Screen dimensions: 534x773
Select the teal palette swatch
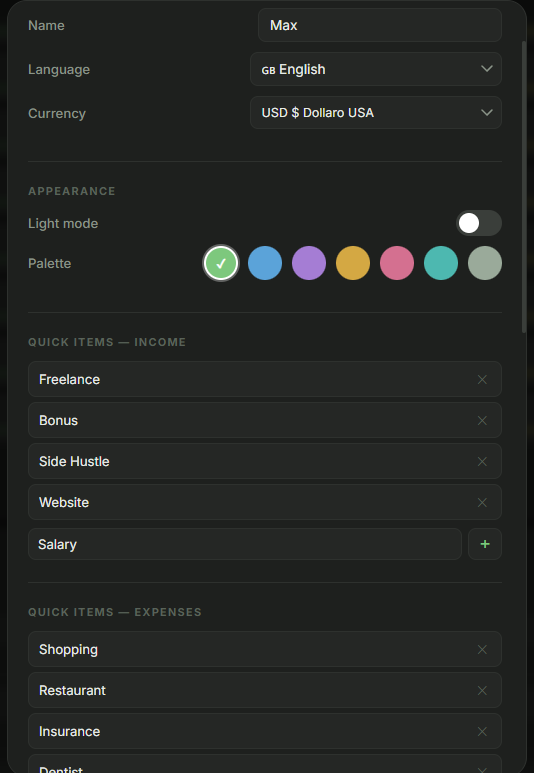click(x=441, y=263)
